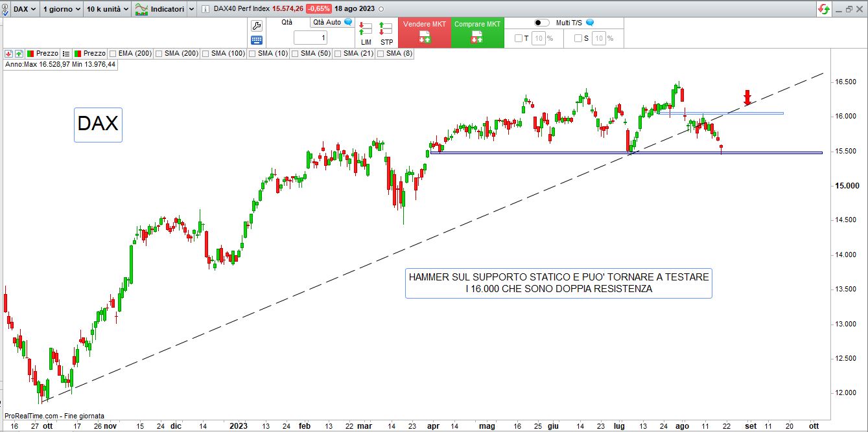Click the green up-arrow price icon

point(19,53)
